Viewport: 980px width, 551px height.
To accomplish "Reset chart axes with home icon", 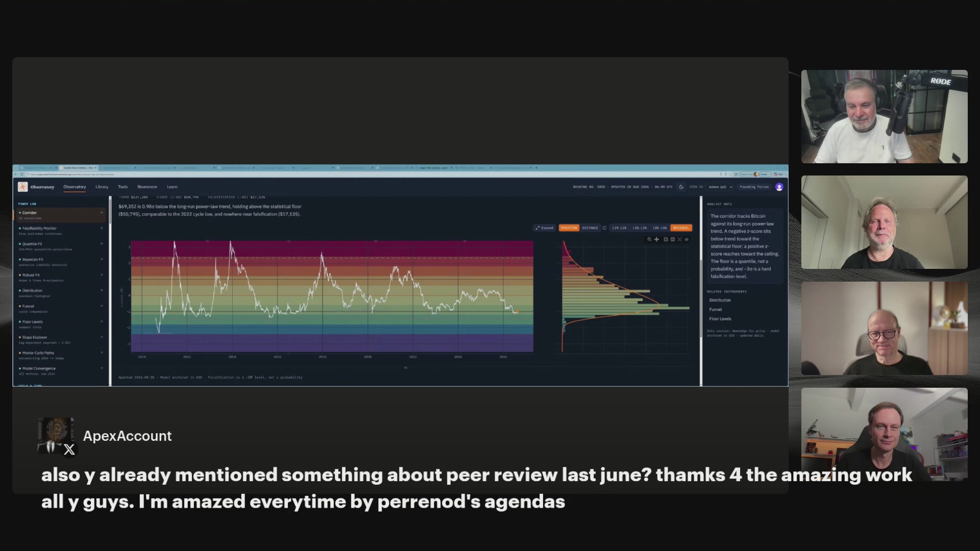I will coord(687,239).
